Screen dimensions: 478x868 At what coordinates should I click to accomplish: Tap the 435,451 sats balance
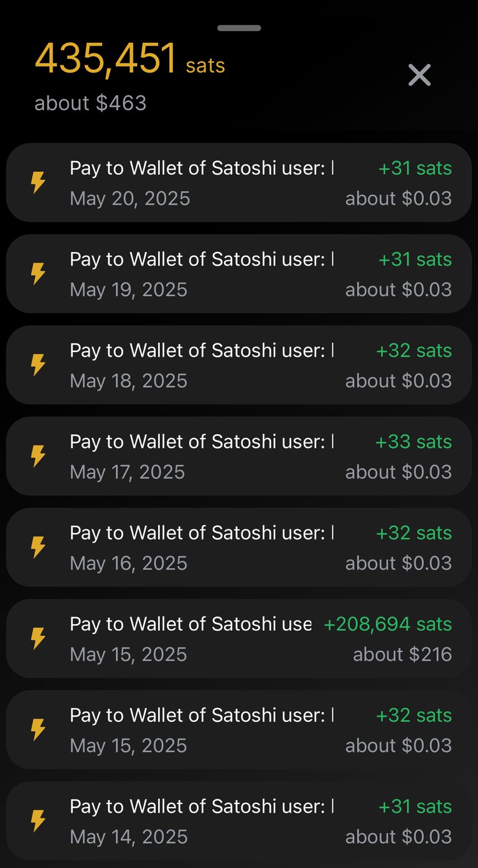pos(129,59)
